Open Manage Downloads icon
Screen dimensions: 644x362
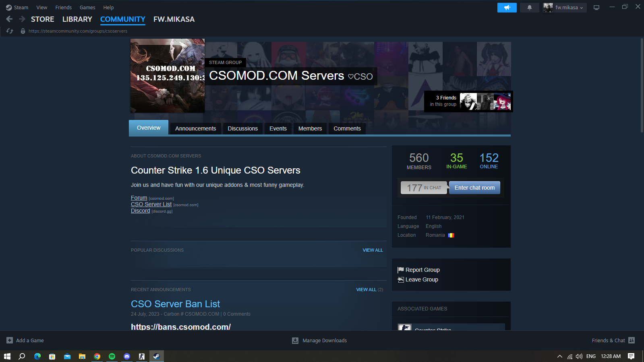pyautogui.click(x=295, y=341)
